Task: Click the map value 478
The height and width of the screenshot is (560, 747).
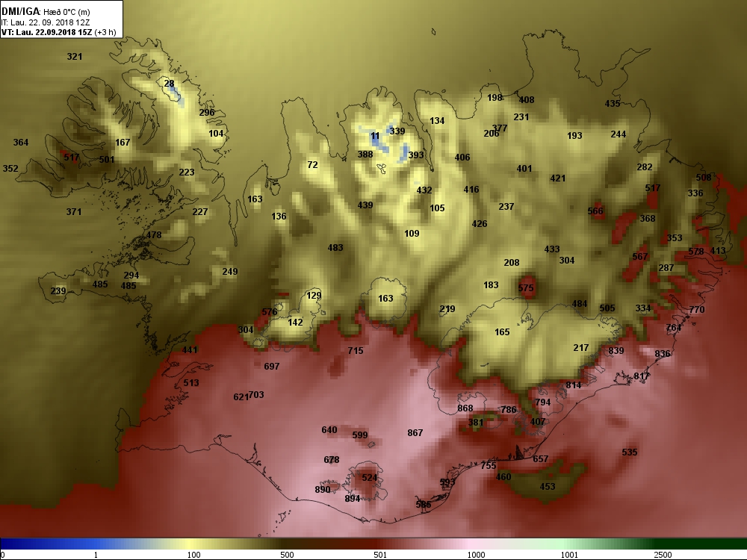Action: click(154, 234)
